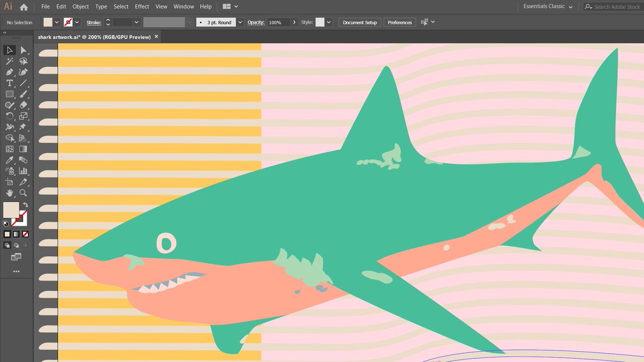Viewport: 644px width, 362px height.
Task: Activate the Type tool
Action: tap(10, 83)
